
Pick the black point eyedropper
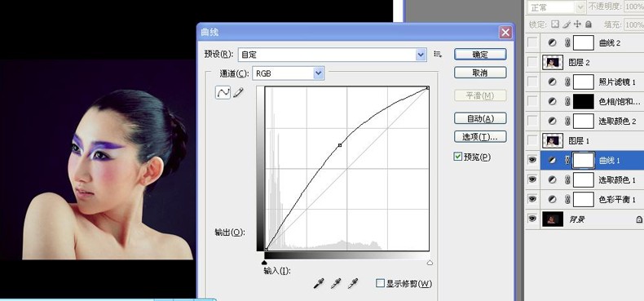319,283
